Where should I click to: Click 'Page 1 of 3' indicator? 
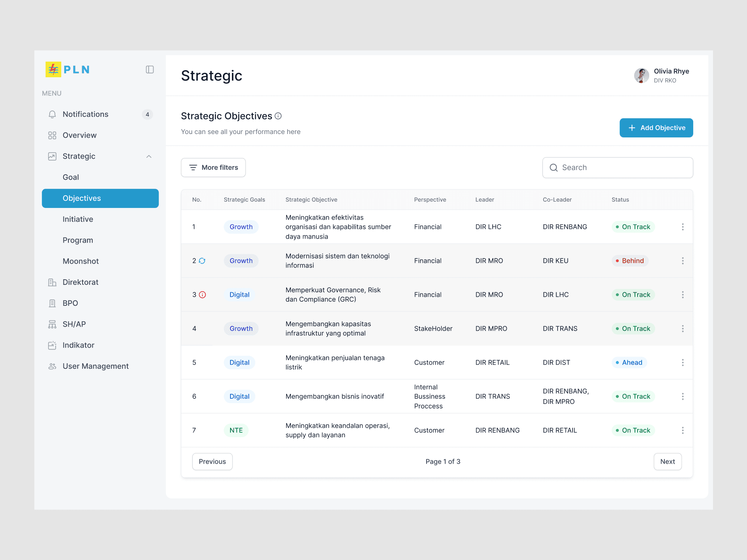(x=443, y=461)
